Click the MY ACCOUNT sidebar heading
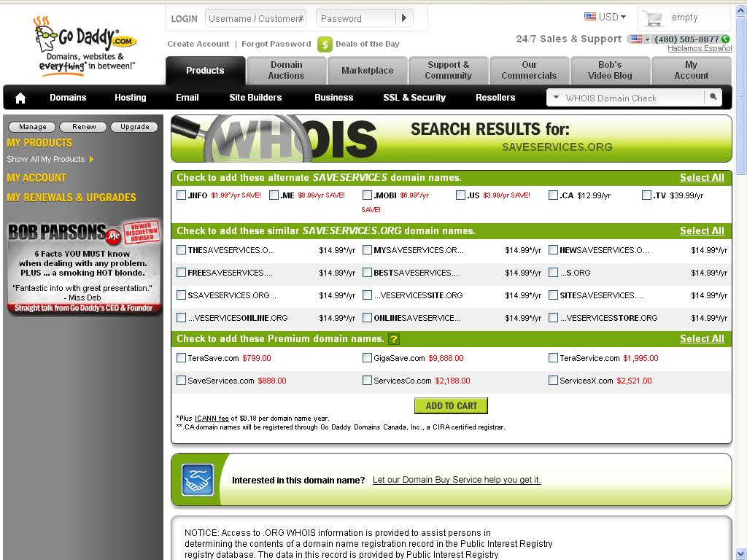This screenshot has width=747, height=560. pyautogui.click(x=36, y=178)
